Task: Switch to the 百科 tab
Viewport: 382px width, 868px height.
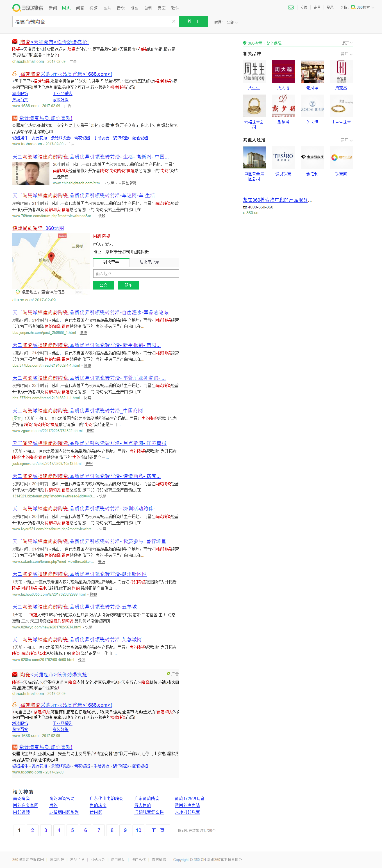Action: 148,8
